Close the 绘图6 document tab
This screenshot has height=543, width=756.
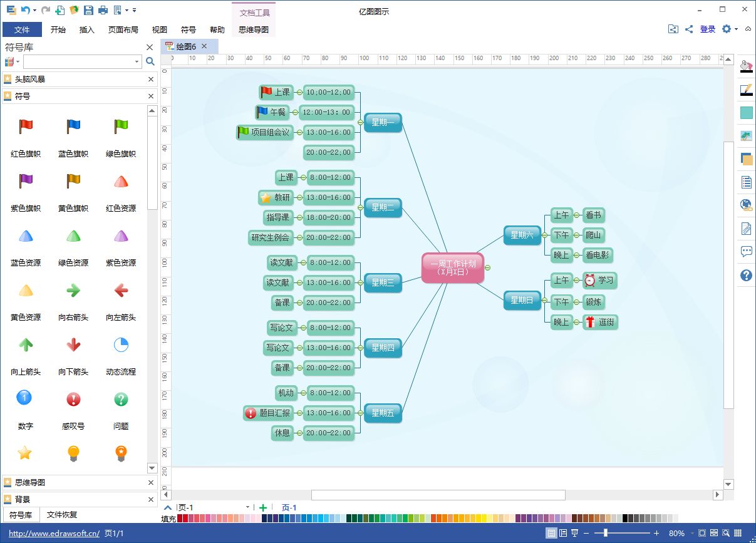coord(204,46)
